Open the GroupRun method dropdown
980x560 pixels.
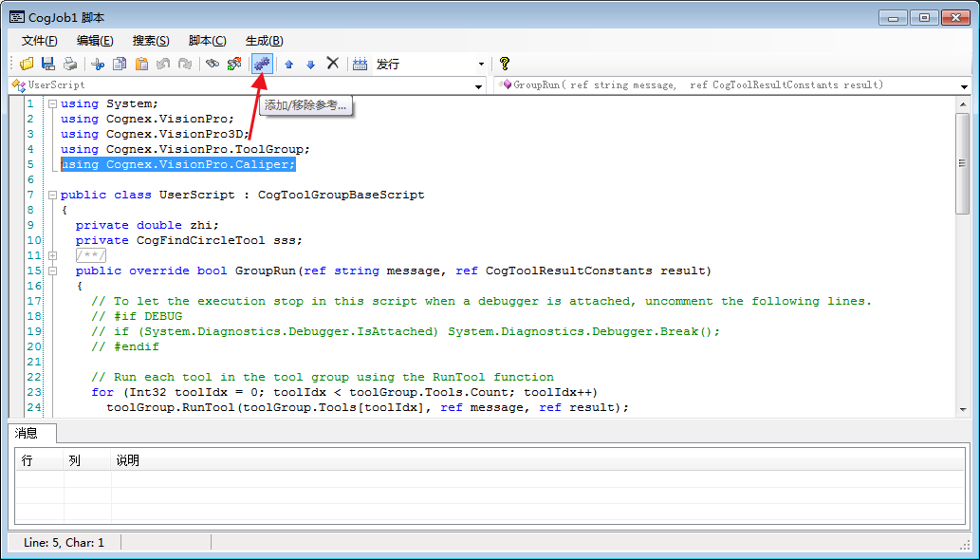(x=964, y=85)
